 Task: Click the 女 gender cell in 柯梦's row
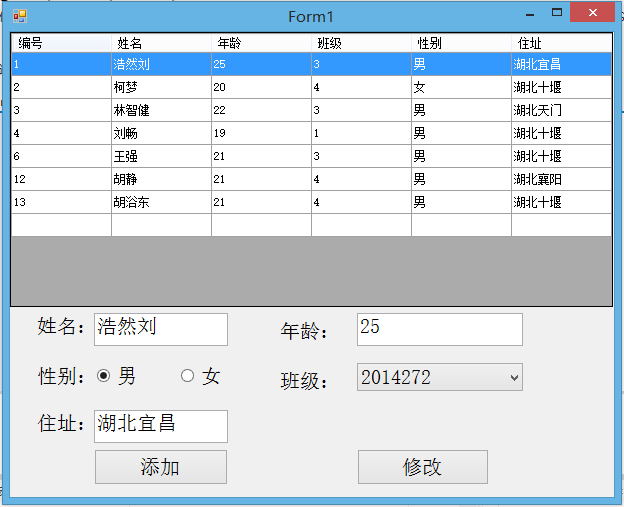pos(461,87)
